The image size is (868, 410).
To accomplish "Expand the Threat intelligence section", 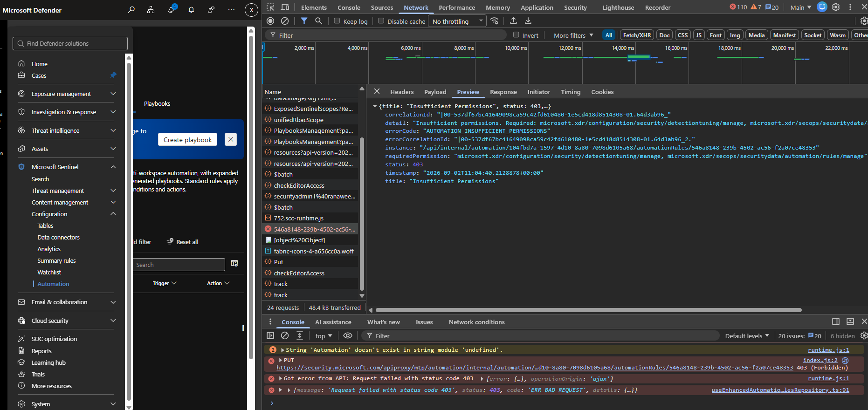I will (67, 130).
